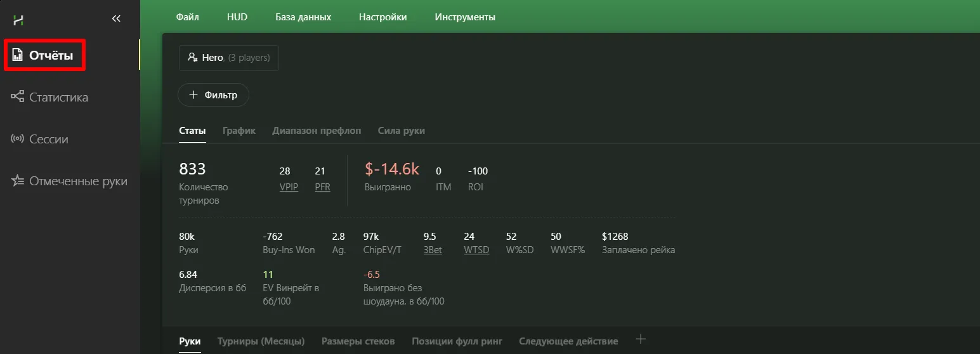Click the underlined VPIP stat link

click(x=289, y=187)
